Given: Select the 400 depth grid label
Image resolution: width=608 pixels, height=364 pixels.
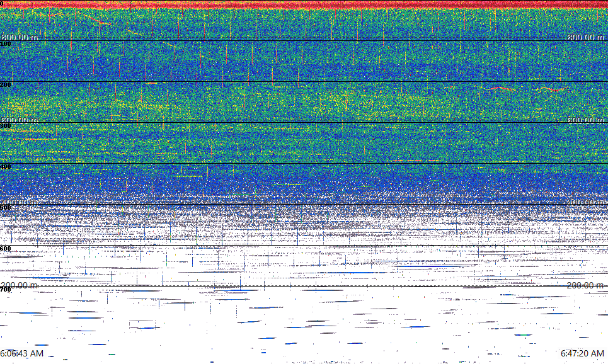Looking at the screenshot, I should click(x=6, y=167).
